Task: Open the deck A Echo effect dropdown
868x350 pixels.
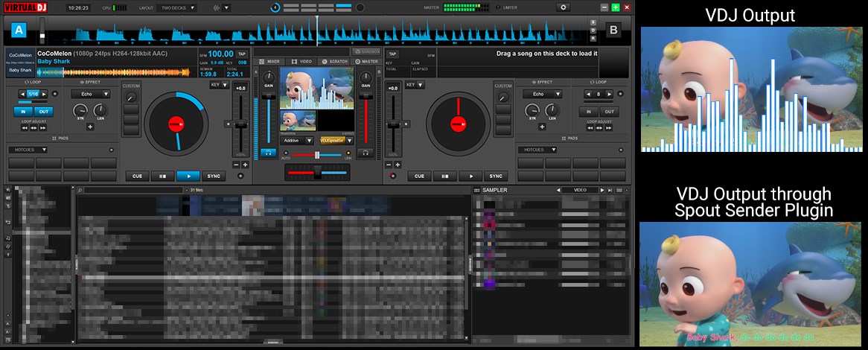Action: point(91,94)
